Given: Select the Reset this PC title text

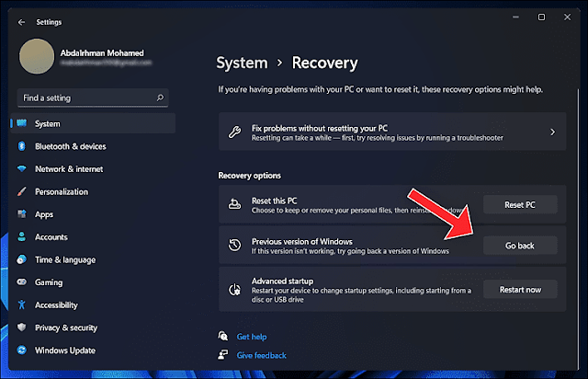Looking at the screenshot, I should click(274, 201).
